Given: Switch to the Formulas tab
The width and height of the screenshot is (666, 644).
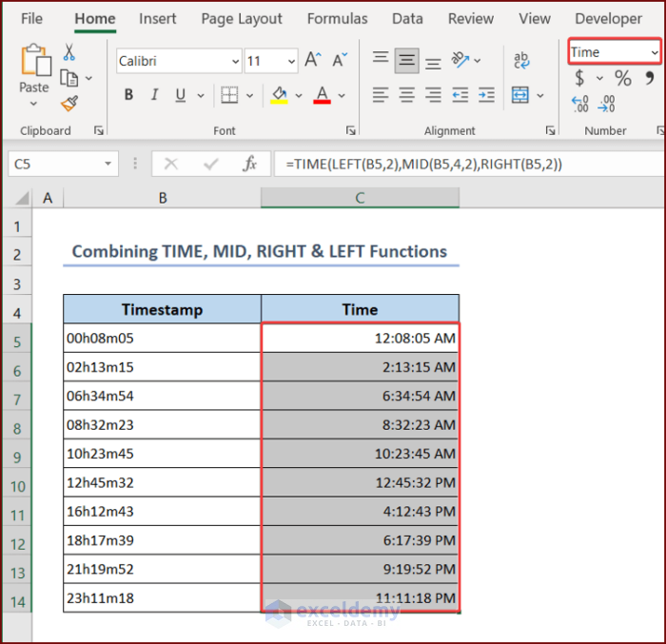Looking at the screenshot, I should 337,18.
